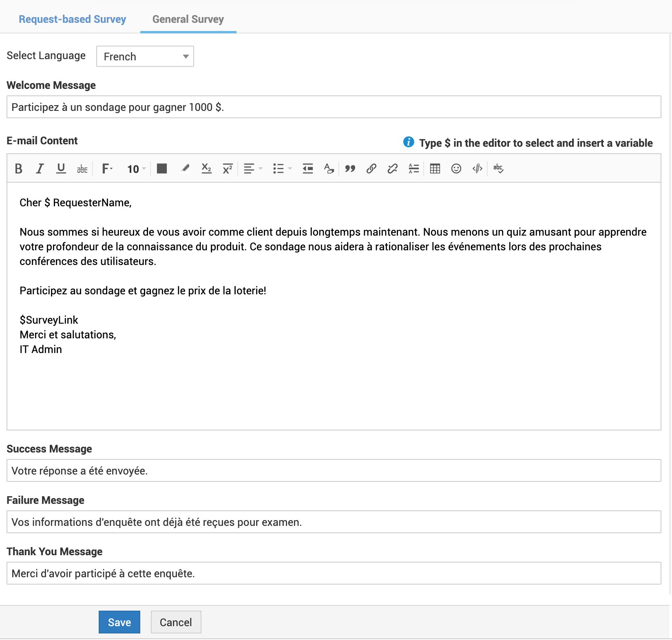Open the font size 10 dropdown

pyautogui.click(x=136, y=169)
